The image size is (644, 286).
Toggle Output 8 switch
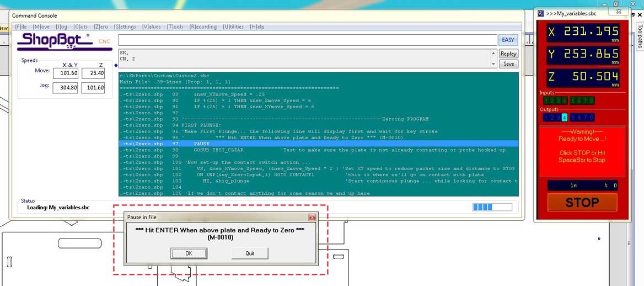(x=592, y=117)
